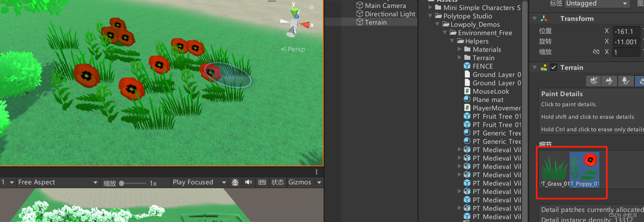Screen dimensions: 644x222
Task: Select the Paint Terrain brush tool
Action: coord(609,81)
